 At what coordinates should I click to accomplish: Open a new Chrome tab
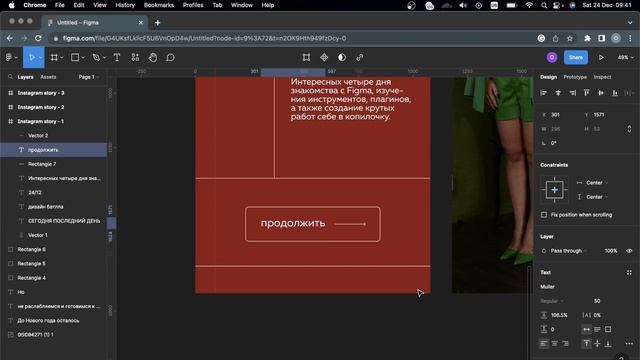tap(158, 22)
